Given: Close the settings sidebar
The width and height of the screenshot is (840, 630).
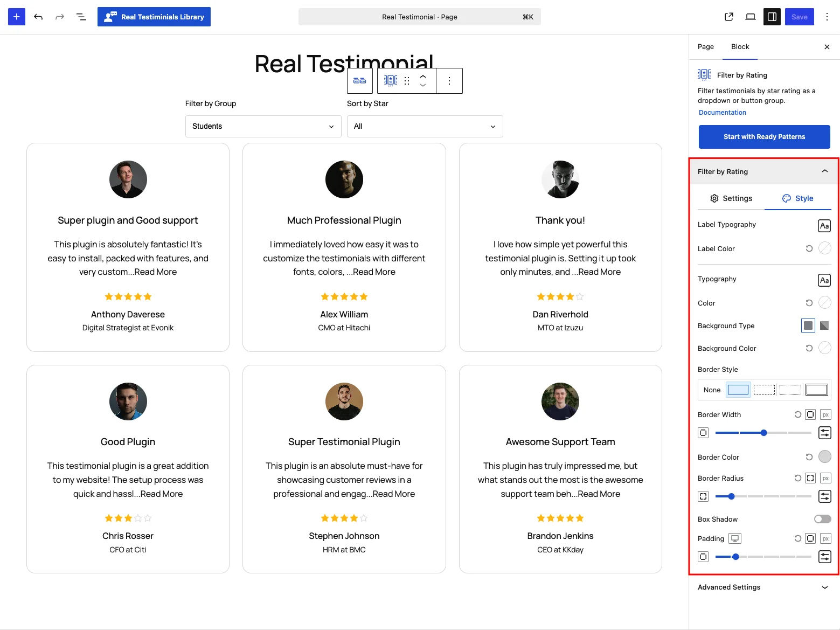Looking at the screenshot, I should (x=827, y=47).
